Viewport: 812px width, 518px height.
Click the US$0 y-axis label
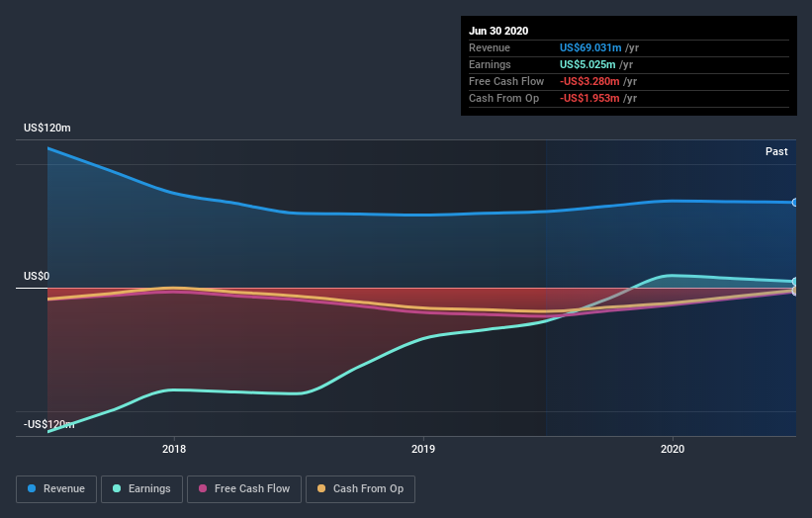(37, 277)
